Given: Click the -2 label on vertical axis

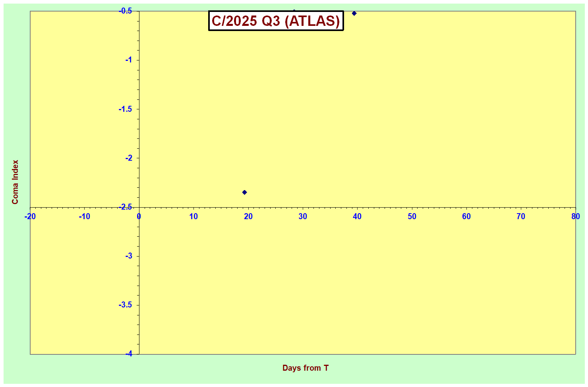Looking at the screenshot, I should 129,158.
